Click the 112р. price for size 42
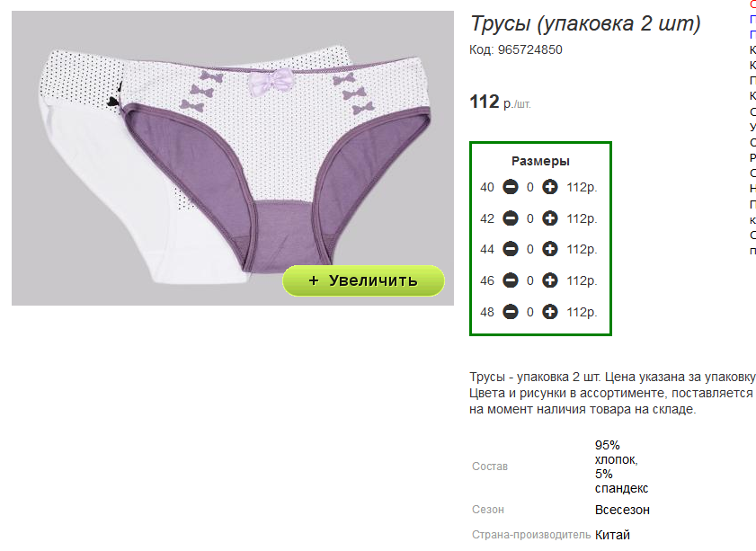Image resolution: width=756 pixels, height=551 pixels. click(582, 218)
